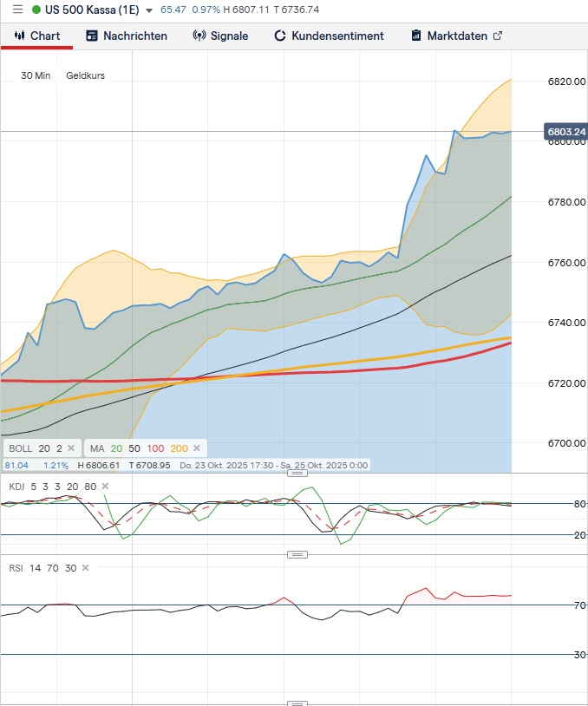The height and width of the screenshot is (706, 588).
Task: Remove the MA indicator
Action: 196,448
